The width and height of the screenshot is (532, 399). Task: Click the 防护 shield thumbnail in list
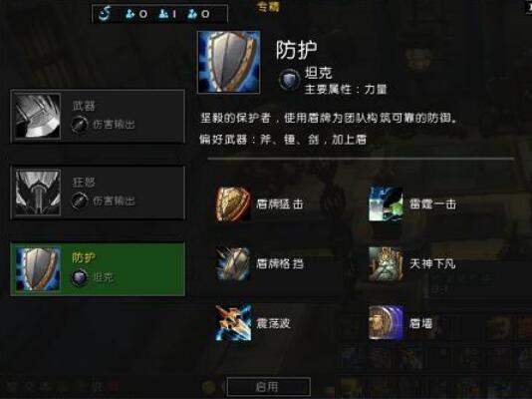(38, 269)
